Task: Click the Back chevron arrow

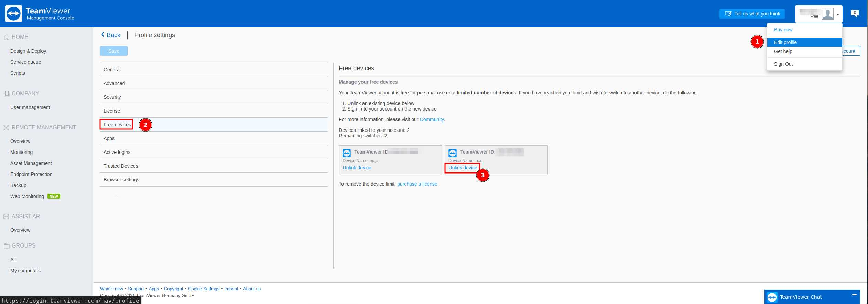Action: pos(103,35)
